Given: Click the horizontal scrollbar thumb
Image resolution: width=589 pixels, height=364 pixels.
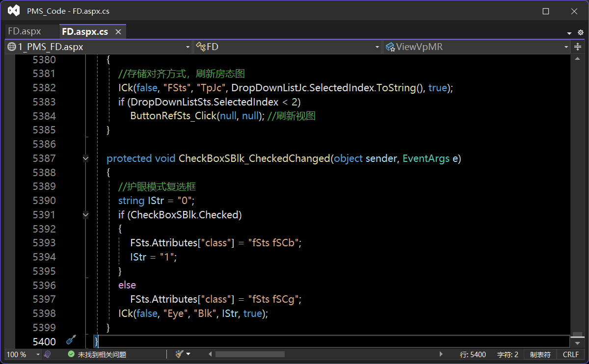Looking at the screenshot, I should (250, 354).
